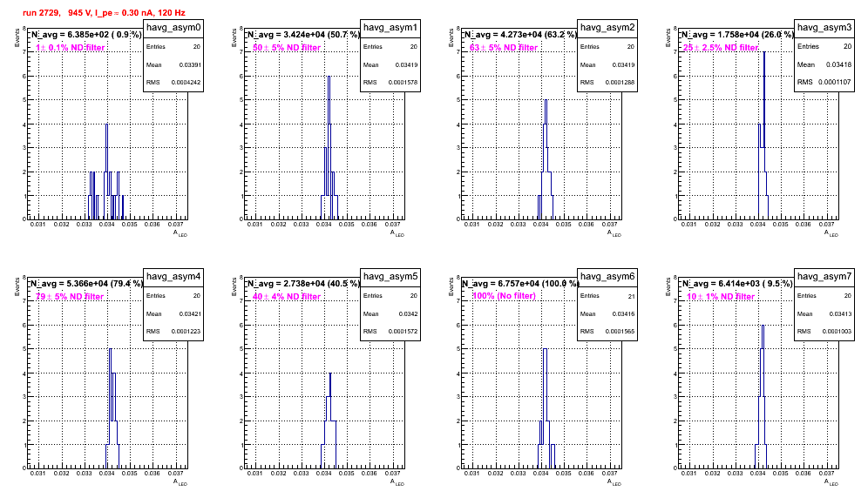Click RMS value 0.0004242 in havg_asym0 box

(x=186, y=83)
